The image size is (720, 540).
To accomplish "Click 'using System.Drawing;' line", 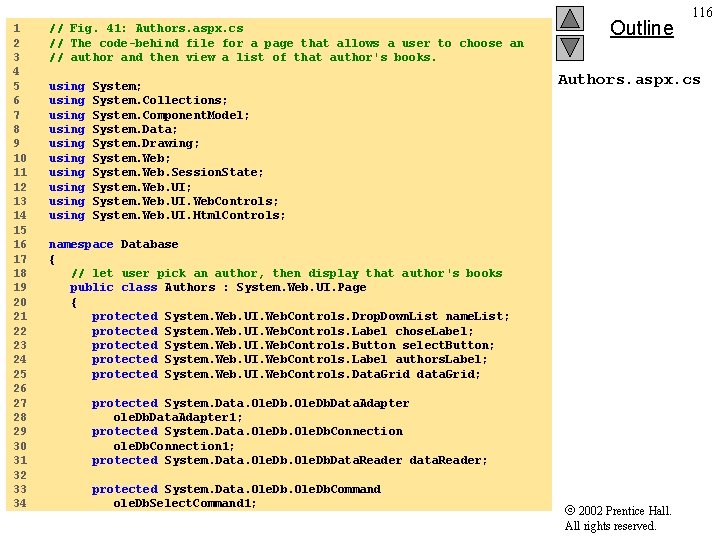I will click(124, 144).
